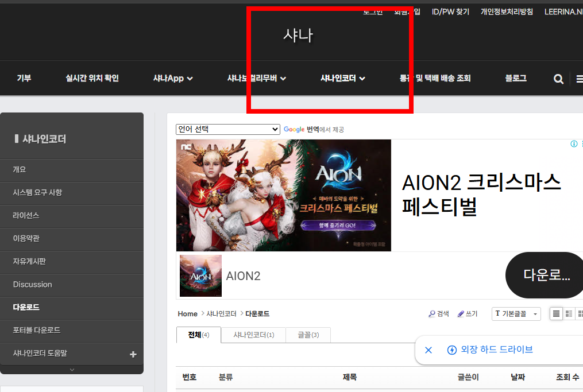Switch to the list view layout icon
The image size is (583, 392).
click(x=556, y=313)
